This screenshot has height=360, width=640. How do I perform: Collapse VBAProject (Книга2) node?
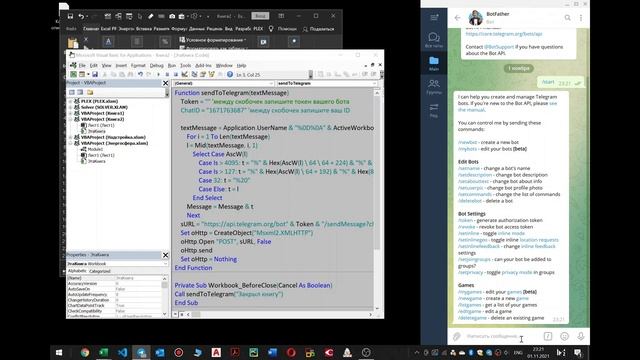point(70,119)
